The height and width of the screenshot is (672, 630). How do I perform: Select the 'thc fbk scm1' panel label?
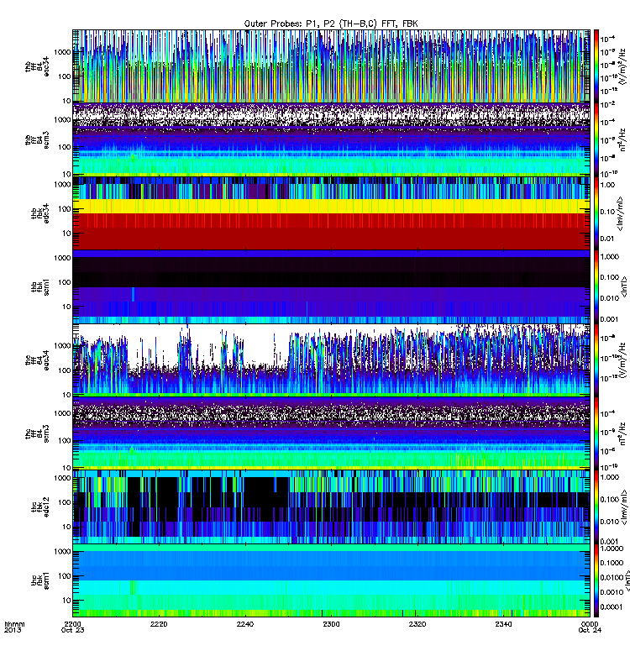(39, 580)
